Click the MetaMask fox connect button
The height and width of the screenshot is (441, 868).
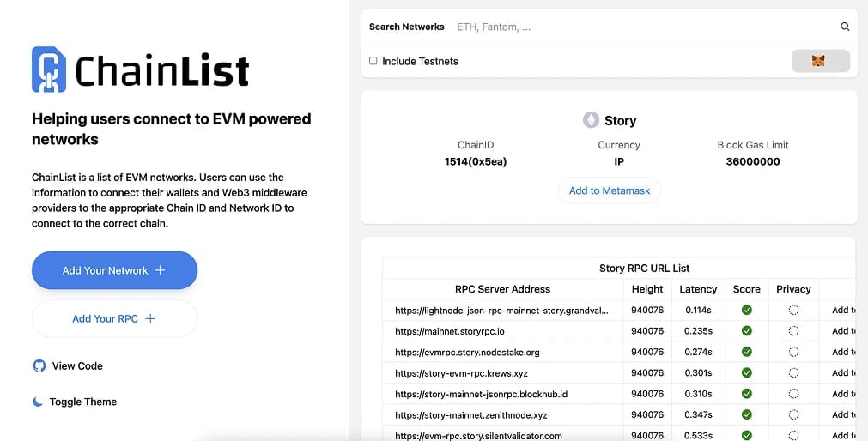pos(821,61)
